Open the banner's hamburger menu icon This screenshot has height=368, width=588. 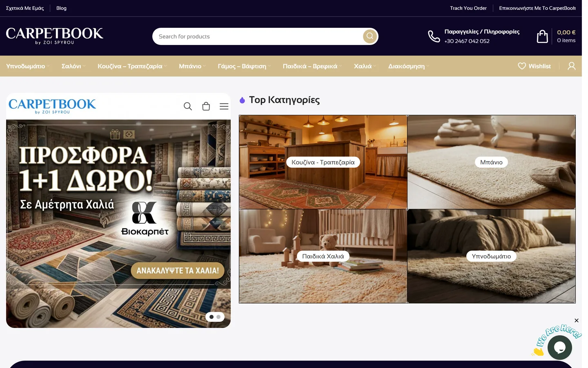pyautogui.click(x=224, y=106)
